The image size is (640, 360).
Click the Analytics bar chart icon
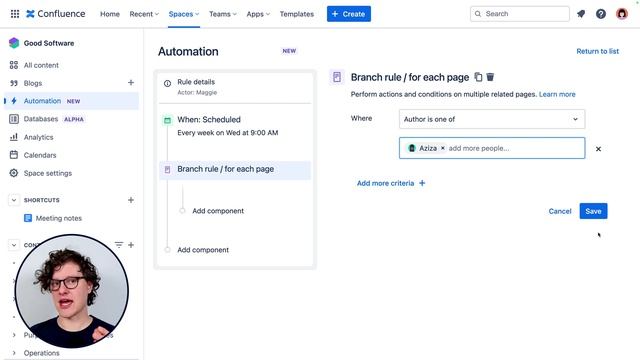tap(14, 137)
